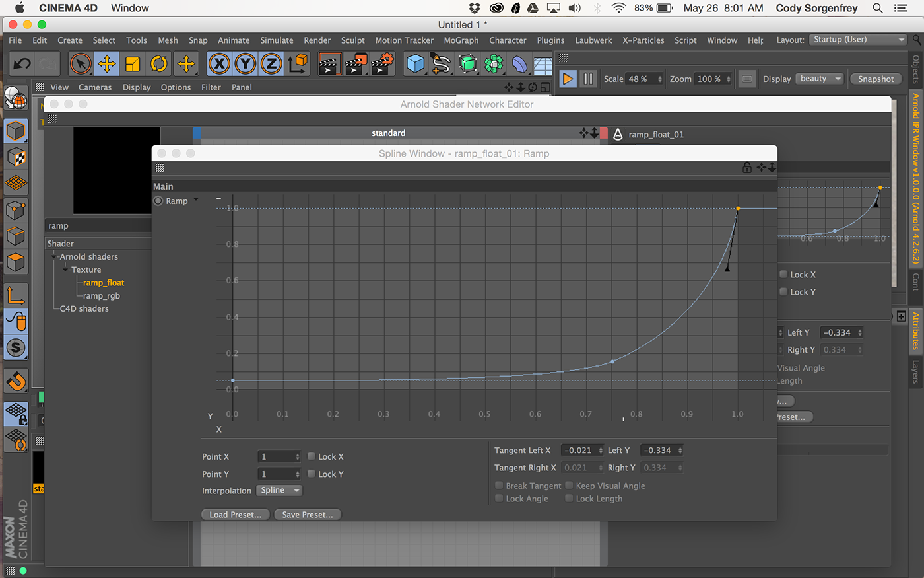This screenshot has height=578, width=924.
Task: Toggle Keep Visual Angle checkbox
Action: [569, 486]
